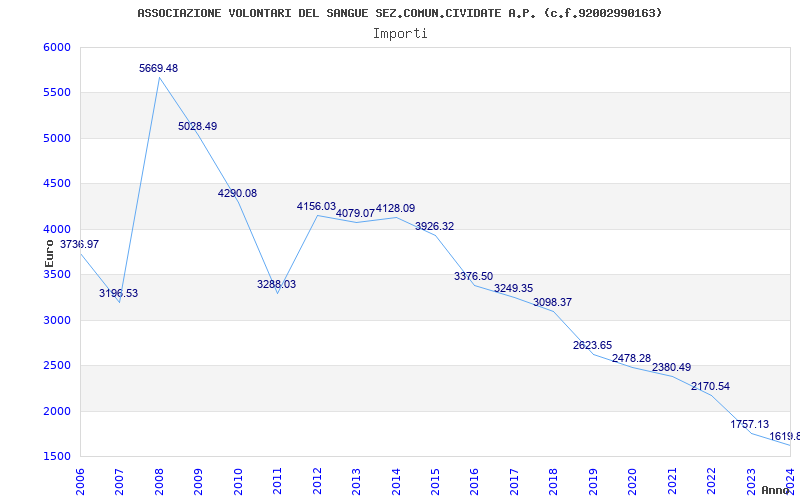Select the data label 3249.35
Viewport: 800px width, 500px height.
coord(513,289)
